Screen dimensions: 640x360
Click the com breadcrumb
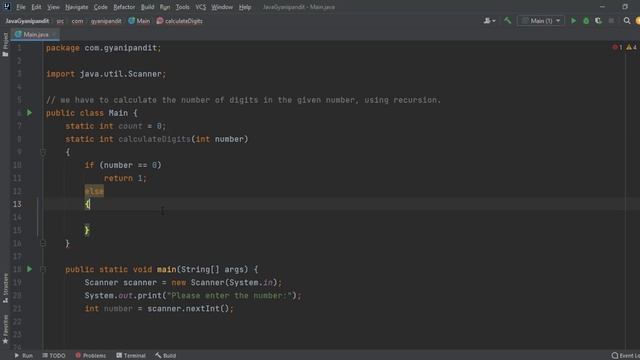(78, 21)
